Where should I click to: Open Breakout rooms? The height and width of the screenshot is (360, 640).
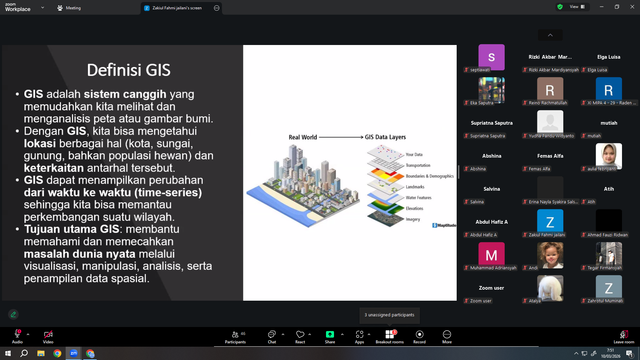[389, 337]
